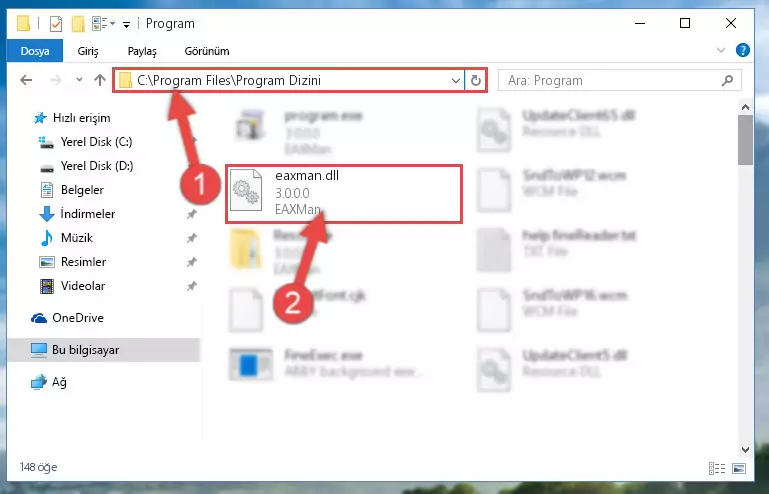
Task: Switch to the Giriş ribbon tab
Action: (x=88, y=51)
